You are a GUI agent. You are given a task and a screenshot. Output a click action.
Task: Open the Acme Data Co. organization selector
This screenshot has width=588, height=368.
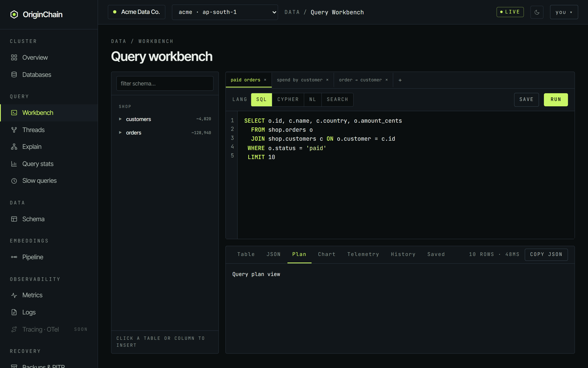click(136, 12)
